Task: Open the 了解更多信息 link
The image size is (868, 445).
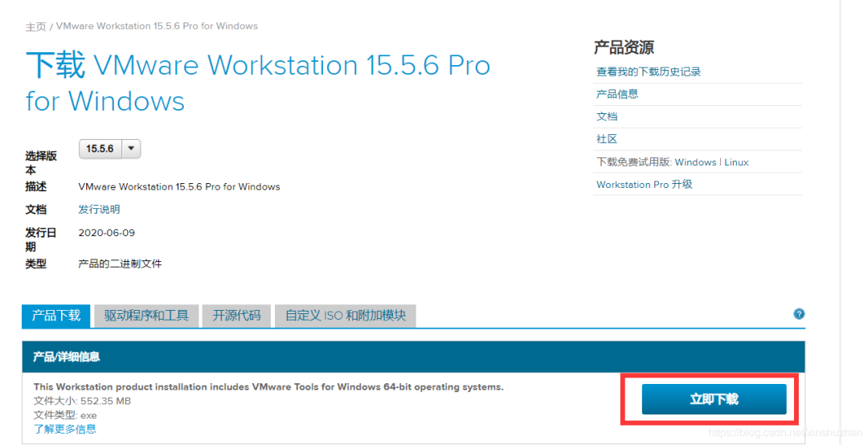Action: (x=65, y=429)
